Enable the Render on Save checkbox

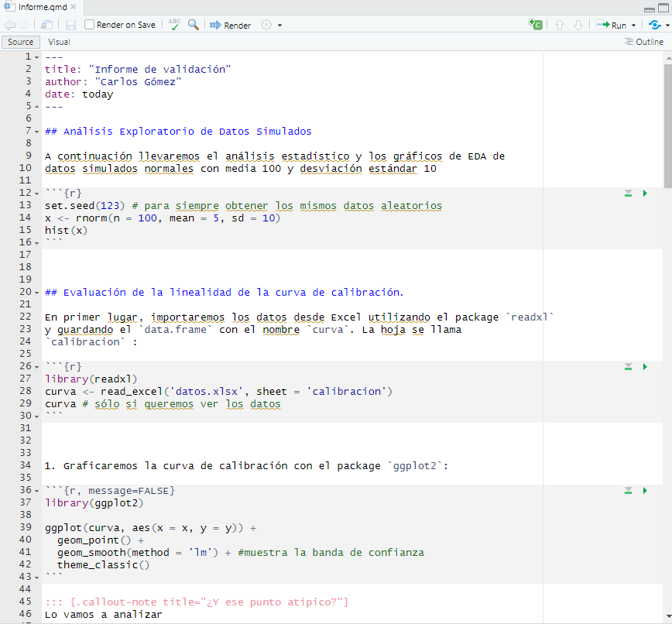pos(90,25)
